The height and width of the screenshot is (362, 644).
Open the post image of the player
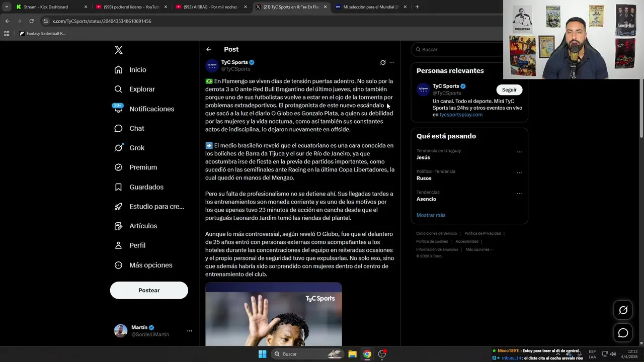click(273, 314)
